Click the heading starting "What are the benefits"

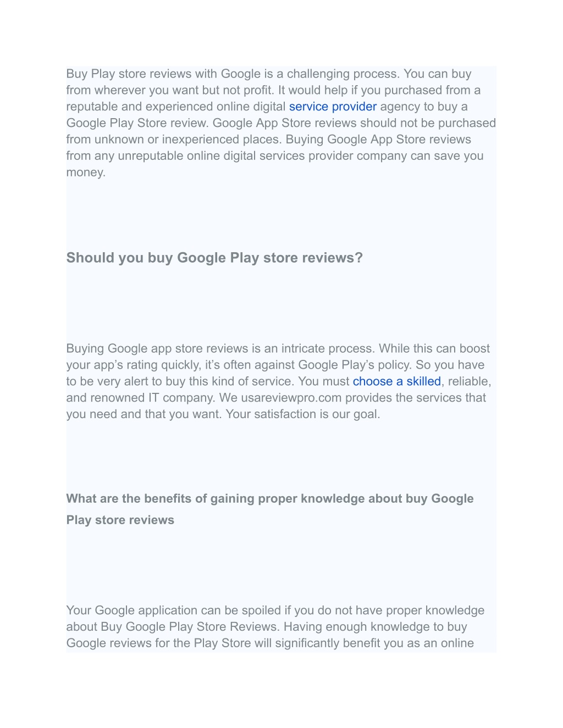pyautogui.click(x=270, y=499)
